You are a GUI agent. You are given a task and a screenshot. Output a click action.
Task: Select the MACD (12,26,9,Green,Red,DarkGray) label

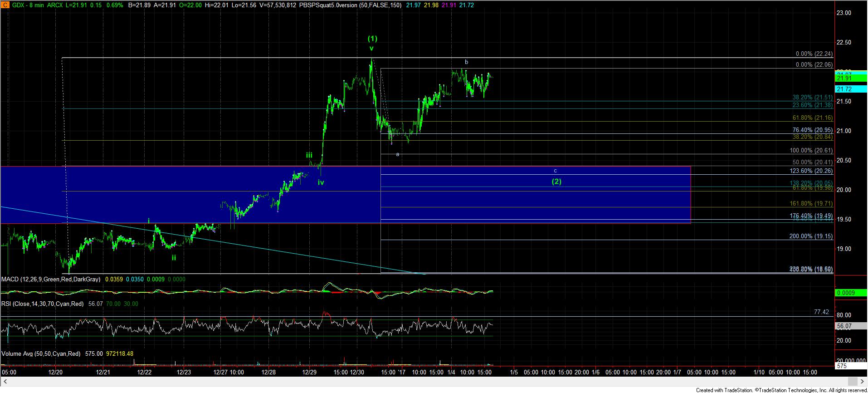point(51,279)
